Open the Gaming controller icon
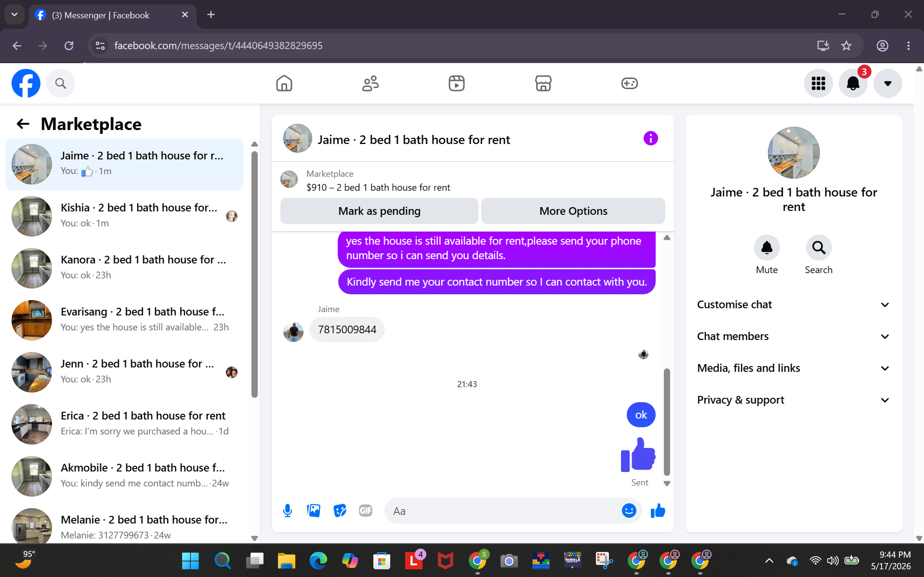 (x=629, y=83)
